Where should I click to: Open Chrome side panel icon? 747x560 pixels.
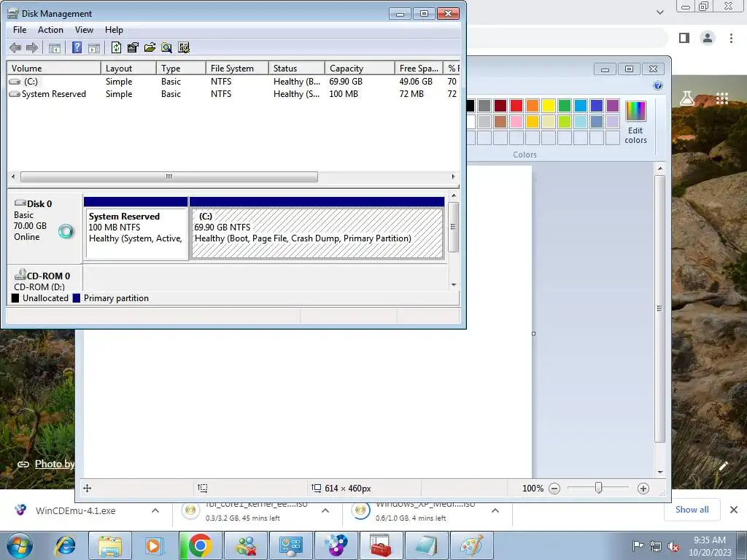(684, 38)
